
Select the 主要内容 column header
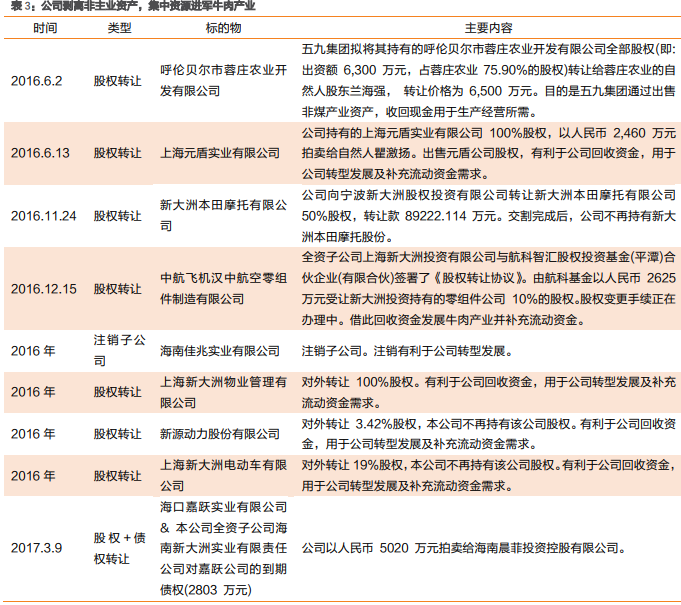click(489, 28)
